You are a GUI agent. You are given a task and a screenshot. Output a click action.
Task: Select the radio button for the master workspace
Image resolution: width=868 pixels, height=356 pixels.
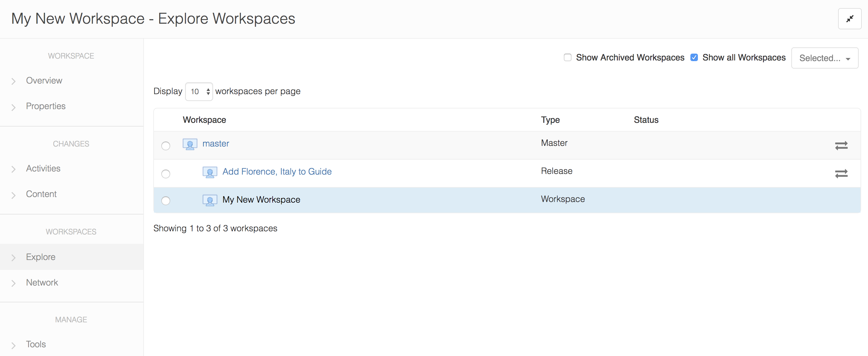click(x=165, y=146)
